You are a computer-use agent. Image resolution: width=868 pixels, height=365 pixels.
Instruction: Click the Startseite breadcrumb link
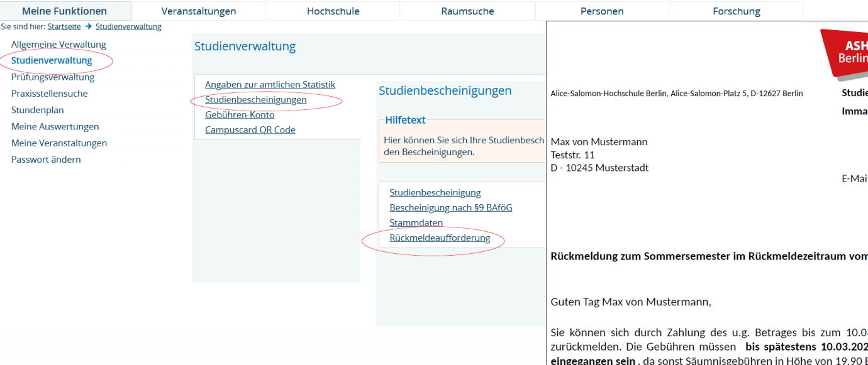click(64, 26)
